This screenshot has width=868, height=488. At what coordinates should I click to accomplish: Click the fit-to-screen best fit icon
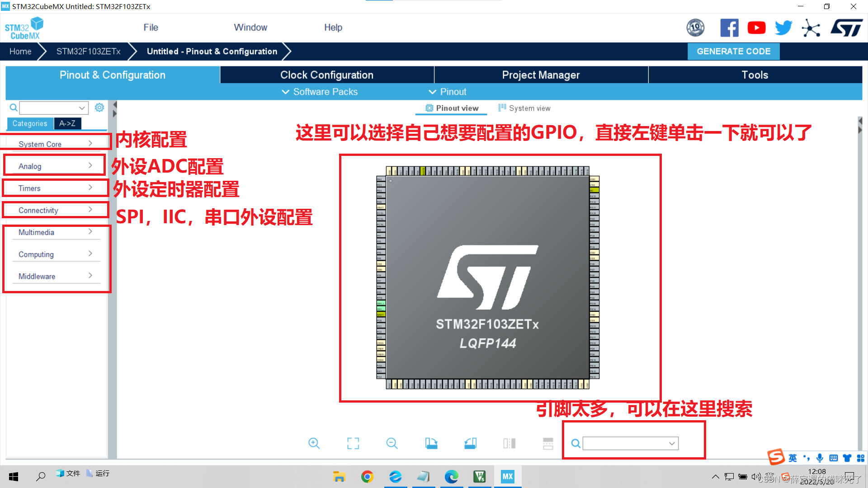pos(353,443)
